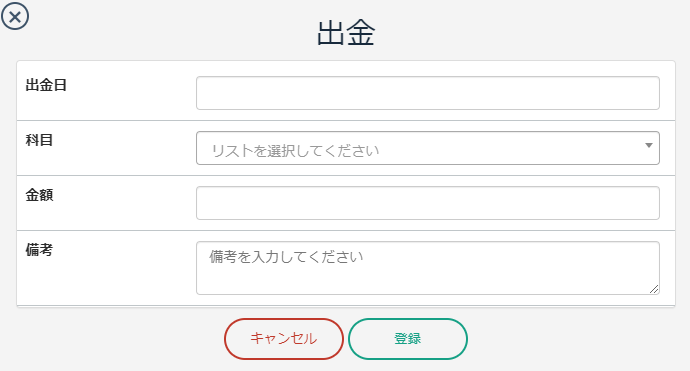The image size is (690, 371).
Task: Select the リストを選択してください placeholder text
Action: (295, 151)
